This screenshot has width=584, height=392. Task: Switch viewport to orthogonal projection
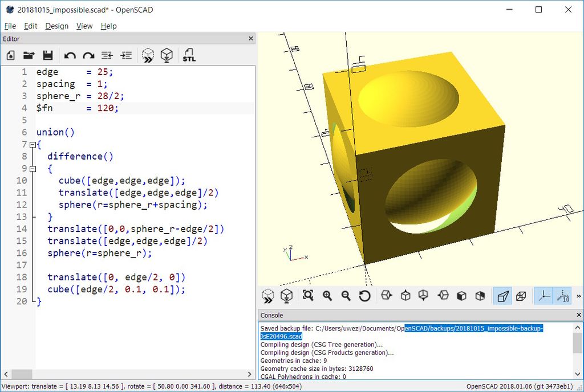click(521, 295)
